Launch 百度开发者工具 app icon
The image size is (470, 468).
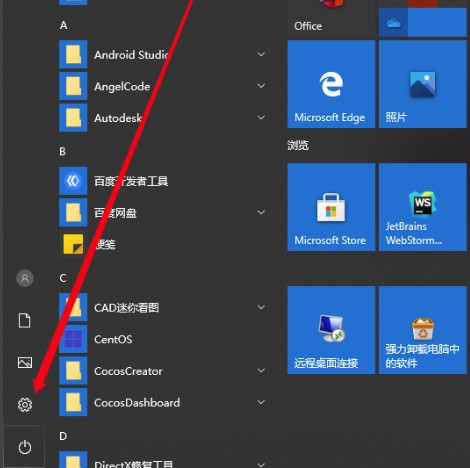(x=73, y=181)
